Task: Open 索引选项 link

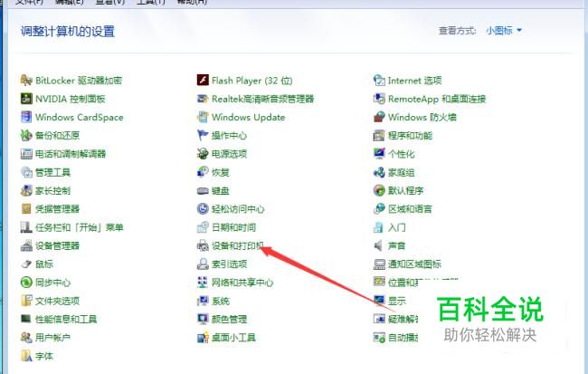Action: tap(229, 264)
